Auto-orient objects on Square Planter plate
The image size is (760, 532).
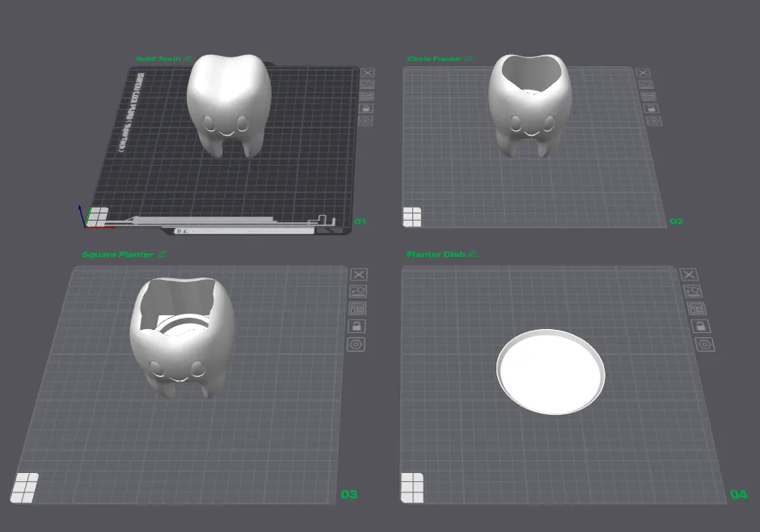coord(358,291)
